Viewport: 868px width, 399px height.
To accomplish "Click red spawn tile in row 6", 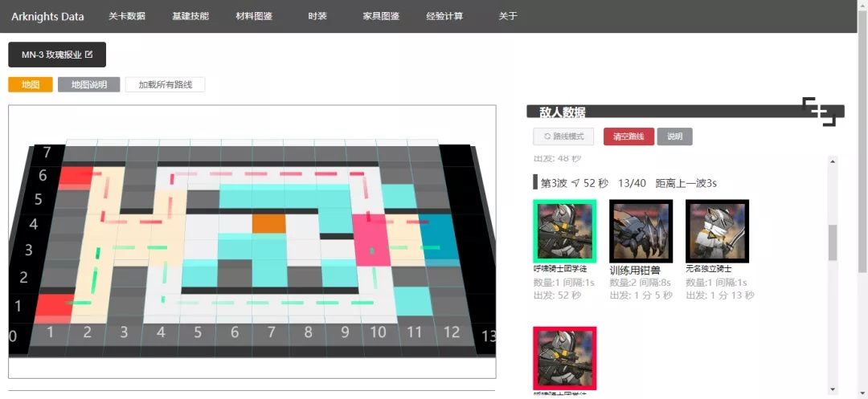I will tap(76, 178).
